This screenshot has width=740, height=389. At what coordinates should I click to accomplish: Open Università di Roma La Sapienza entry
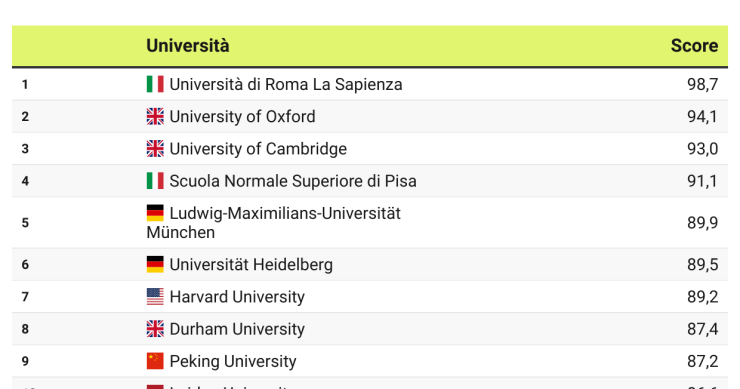pyautogui.click(x=286, y=85)
